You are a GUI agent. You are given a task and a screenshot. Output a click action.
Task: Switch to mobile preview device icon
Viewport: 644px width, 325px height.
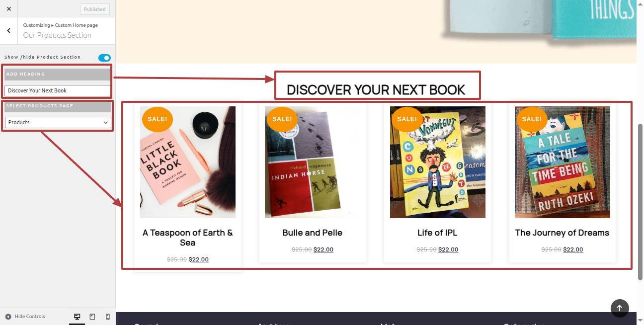(x=107, y=317)
